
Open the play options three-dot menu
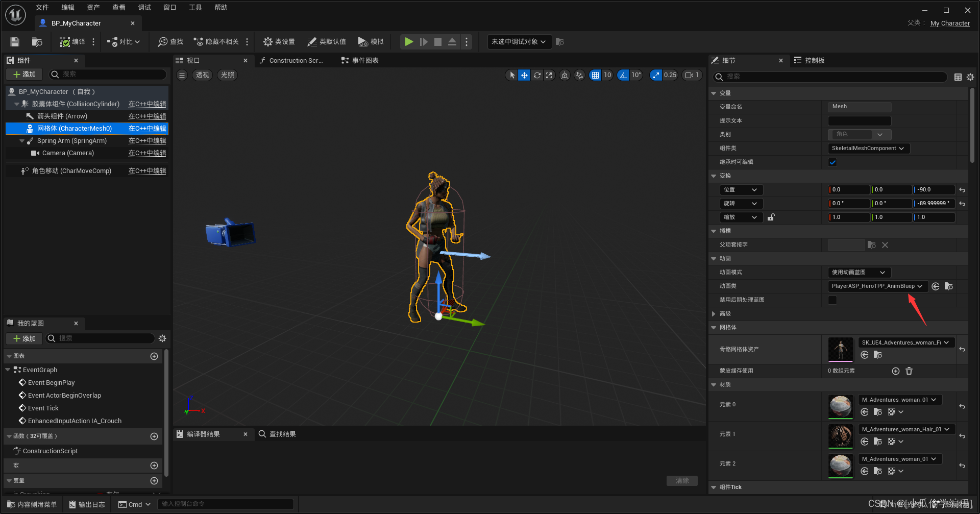[467, 42]
